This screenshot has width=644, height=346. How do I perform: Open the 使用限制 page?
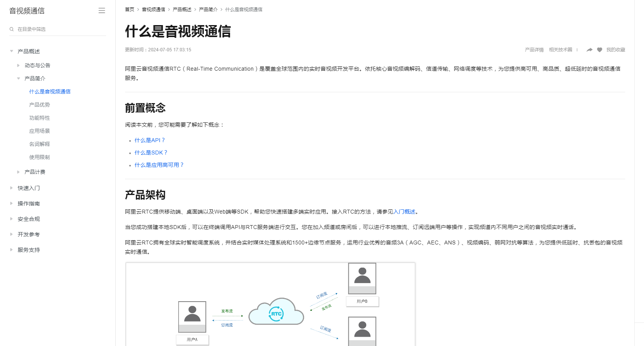coord(39,157)
